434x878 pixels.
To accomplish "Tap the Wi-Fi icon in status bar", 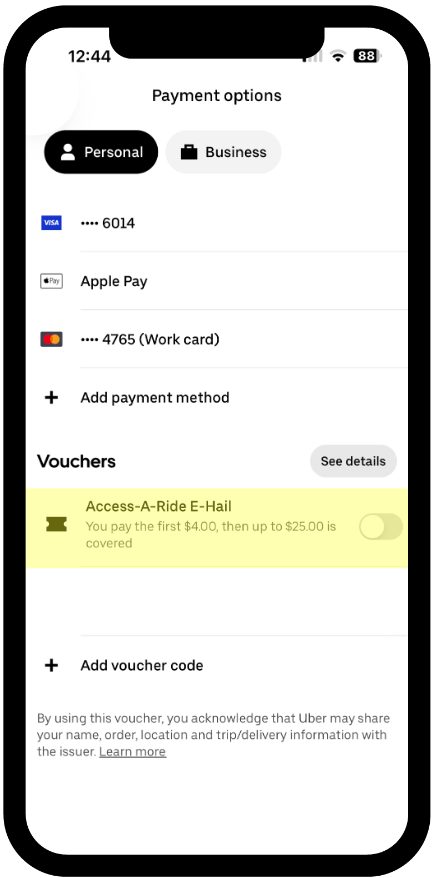I will tap(338, 56).
